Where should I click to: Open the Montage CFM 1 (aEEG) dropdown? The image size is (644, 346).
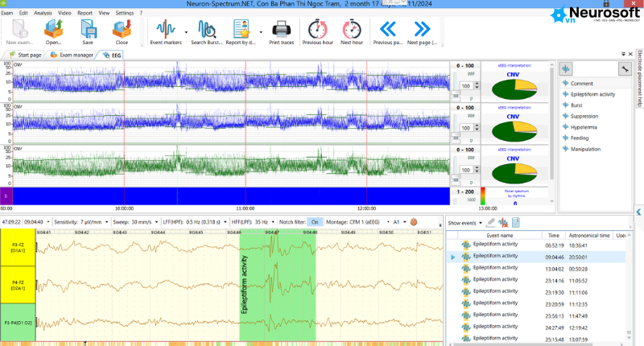388,222
